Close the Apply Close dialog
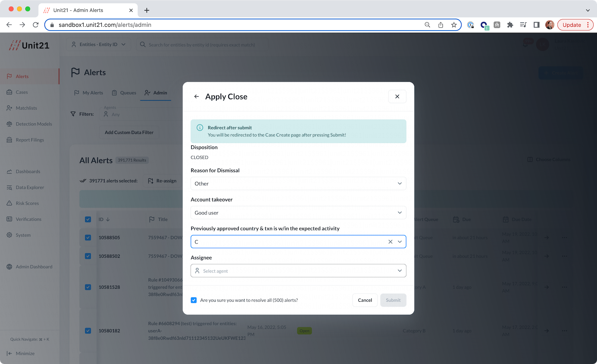Image resolution: width=597 pixels, height=364 pixels. [397, 97]
